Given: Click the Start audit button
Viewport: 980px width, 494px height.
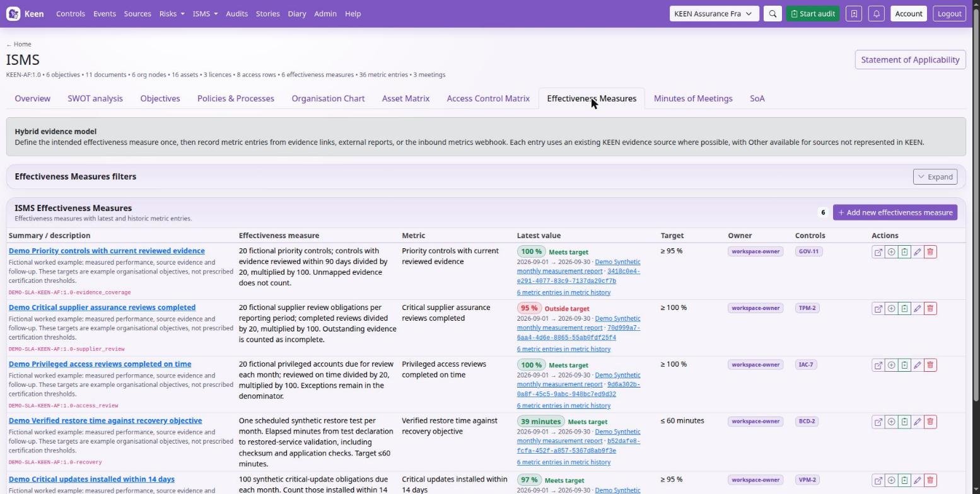Looking at the screenshot, I should [812, 14].
